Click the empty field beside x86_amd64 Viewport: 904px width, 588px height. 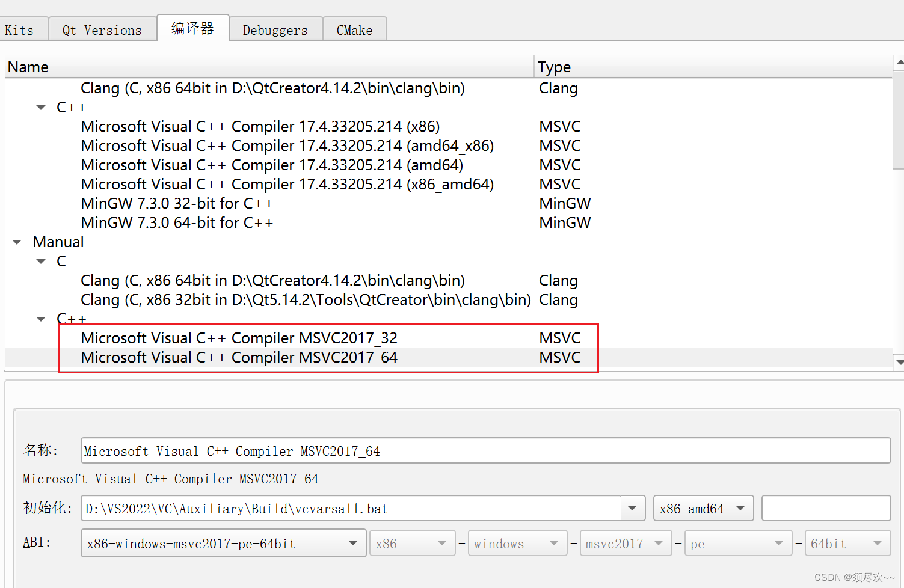click(x=825, y=509)
